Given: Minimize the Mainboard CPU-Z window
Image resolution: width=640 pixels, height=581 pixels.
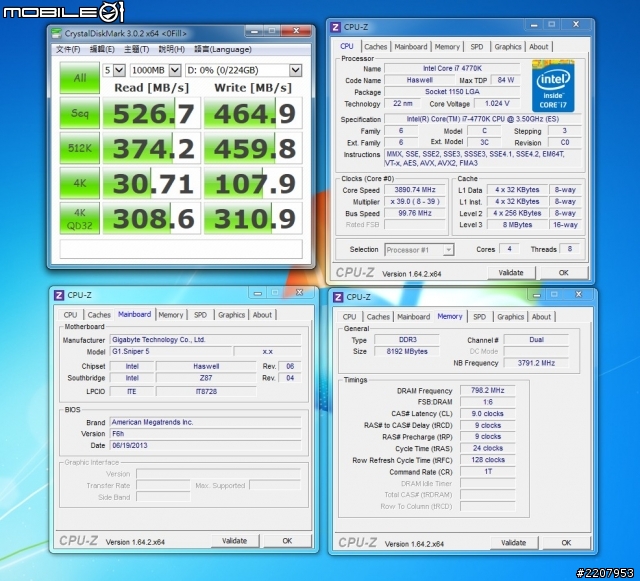Looking at the screenshot, I should [258, 293].
